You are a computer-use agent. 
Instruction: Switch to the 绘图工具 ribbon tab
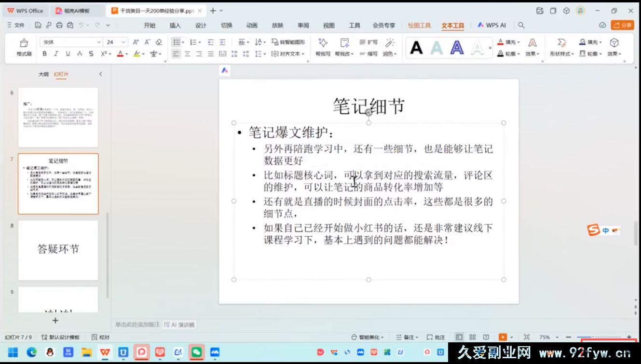click(x=419, y=25)
